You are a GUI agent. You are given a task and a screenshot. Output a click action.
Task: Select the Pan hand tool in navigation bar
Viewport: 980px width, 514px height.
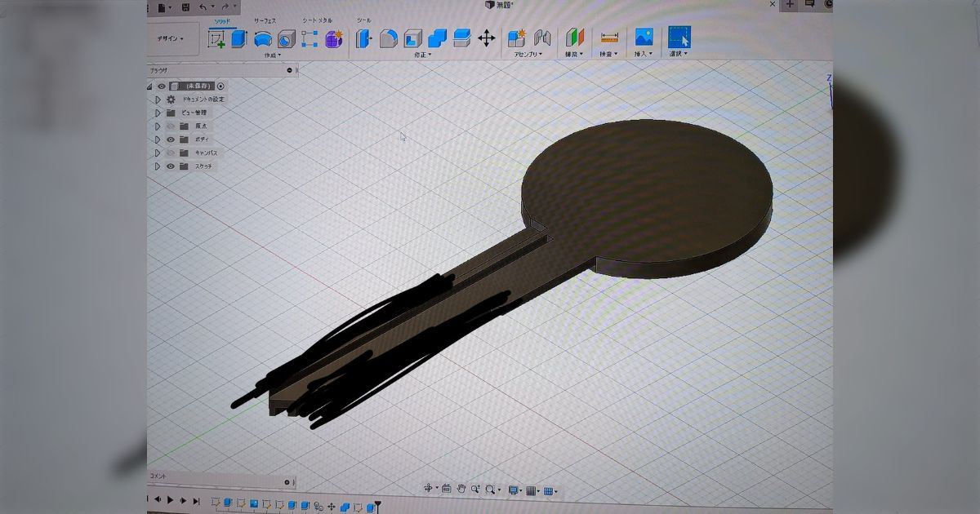[461, 490]
